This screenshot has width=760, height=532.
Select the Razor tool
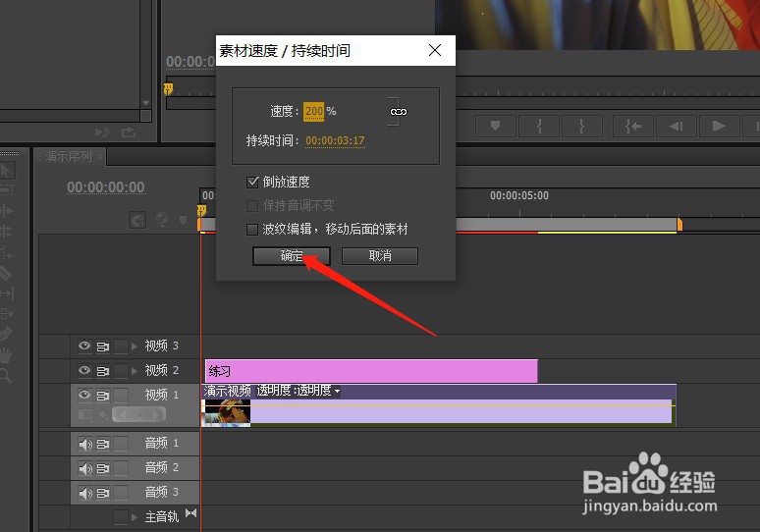[5, 273]
